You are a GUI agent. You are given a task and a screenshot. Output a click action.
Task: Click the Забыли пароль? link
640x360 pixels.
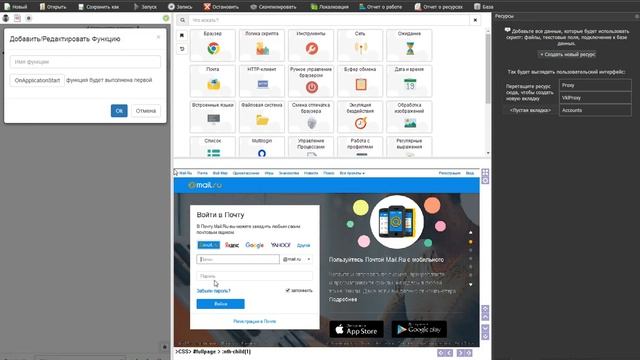[x=213, y=291]
